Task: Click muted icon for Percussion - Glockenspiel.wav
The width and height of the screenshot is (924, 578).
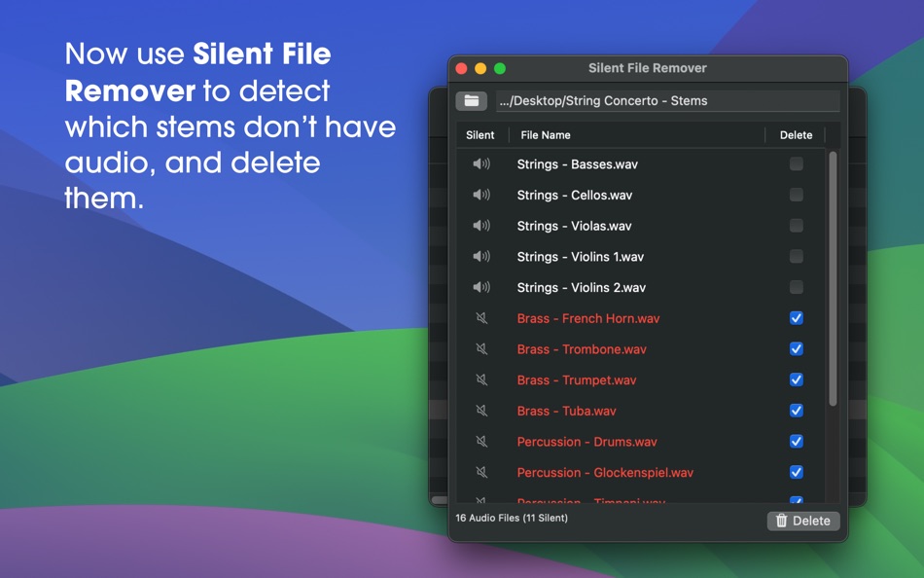Action: 481,472
